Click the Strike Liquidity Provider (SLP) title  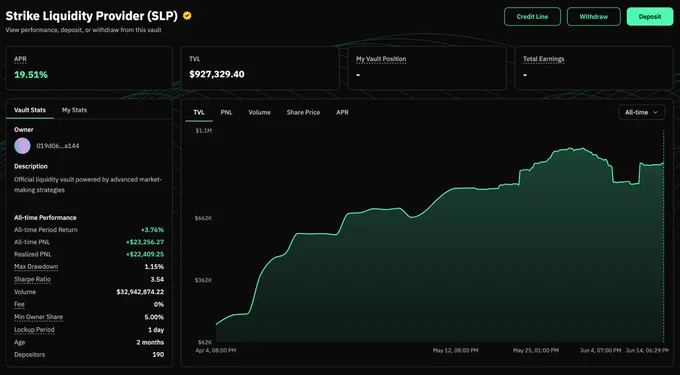tap(92, 16)
